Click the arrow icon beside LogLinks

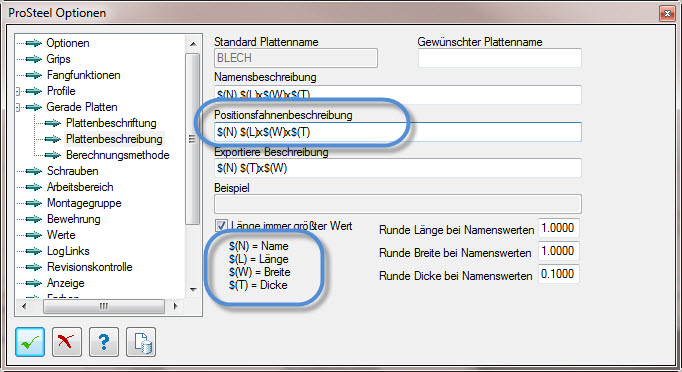[33, 251]
